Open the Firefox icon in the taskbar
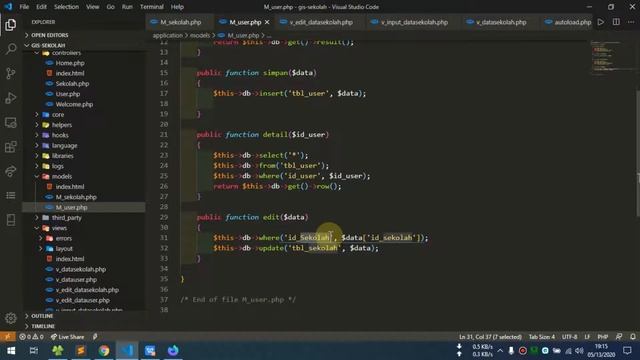This screenshot has width=640, height=360. pyautogui.click(x=173, y=351)
